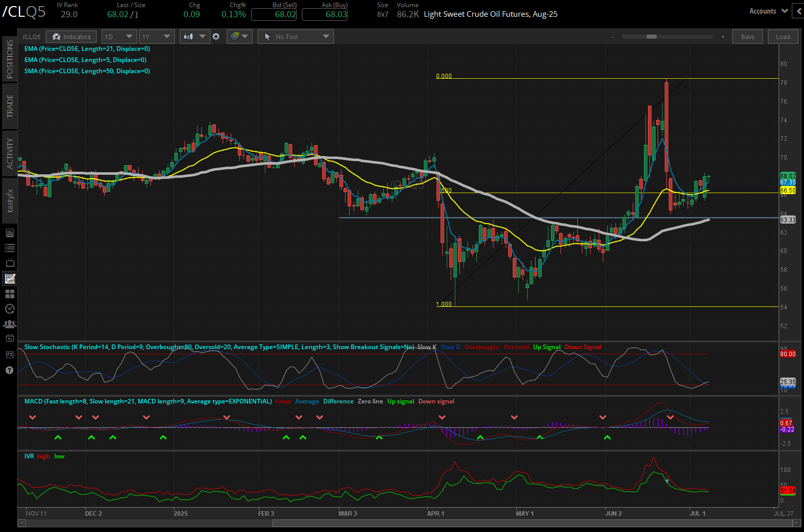The image size is (804, 532).
Task: Click the Fibonacci 1.000 level label
Action: [444, 304]
